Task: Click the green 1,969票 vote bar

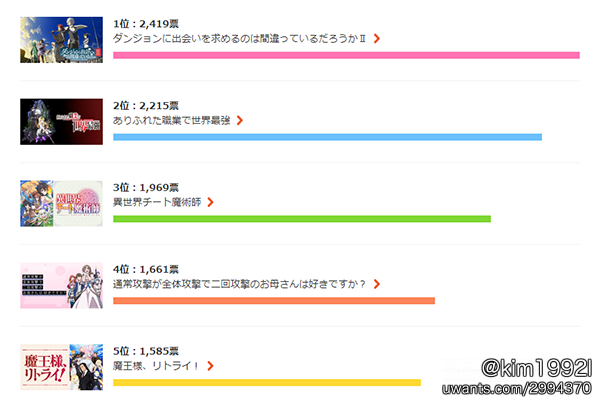Action: 302,219
